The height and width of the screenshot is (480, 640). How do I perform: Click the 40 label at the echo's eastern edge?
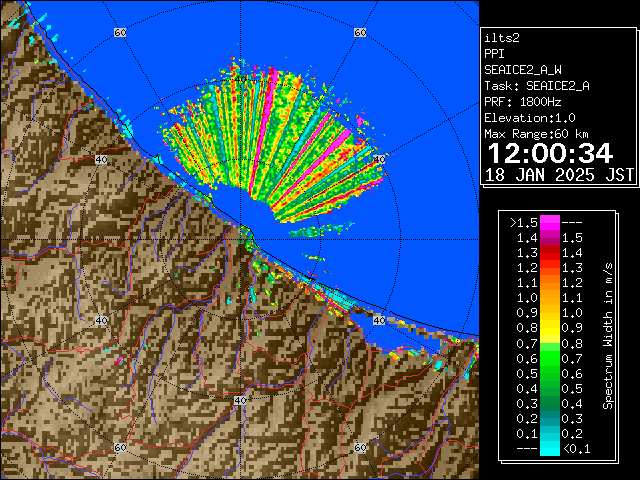pyautogui.click(x=379, y=159)
